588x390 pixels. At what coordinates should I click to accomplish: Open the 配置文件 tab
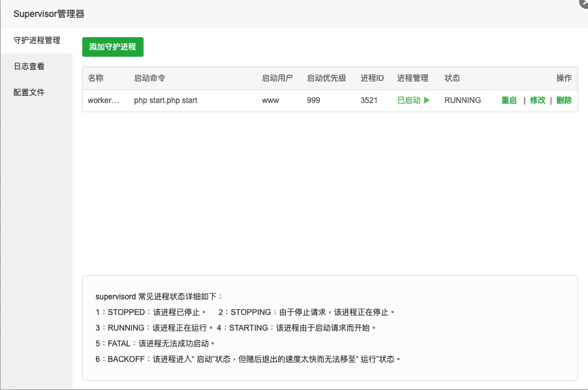point(29,93)
